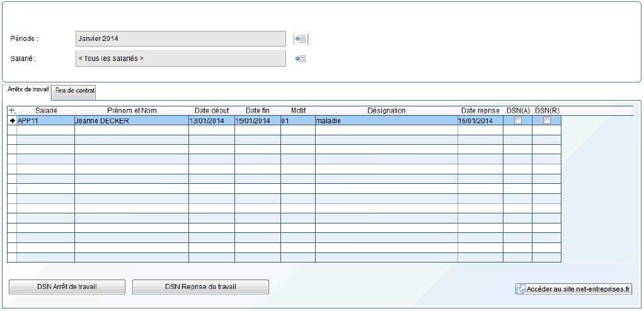Viewport: 644px width, 311px height.
Task: Click the Prénom et Nom column header
Action: [132, 111]
